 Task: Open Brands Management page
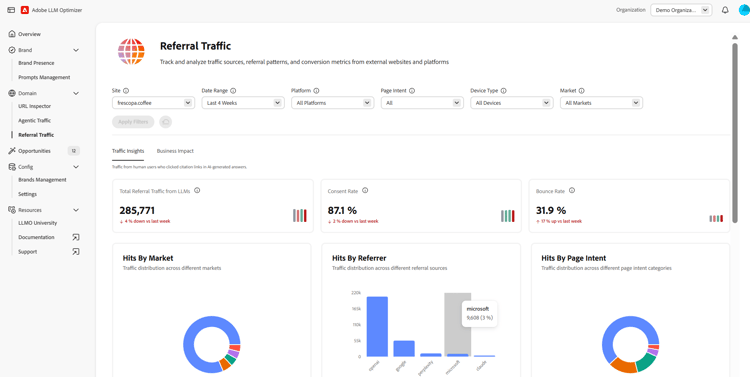click(x=42, y=180)
